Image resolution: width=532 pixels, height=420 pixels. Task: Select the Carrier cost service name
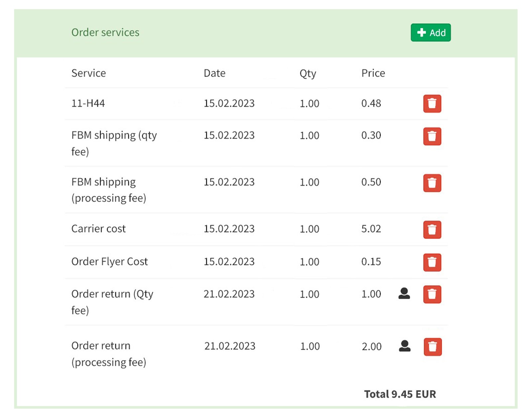point(98,229)
